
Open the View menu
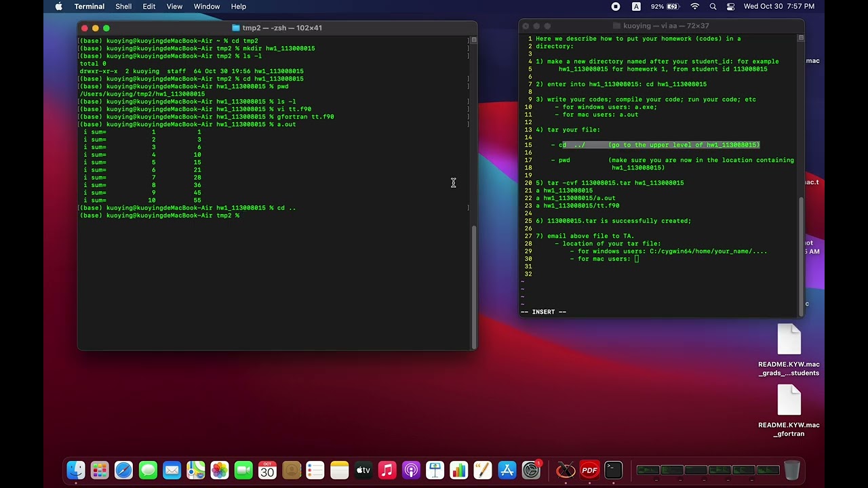tap(174, 6)
